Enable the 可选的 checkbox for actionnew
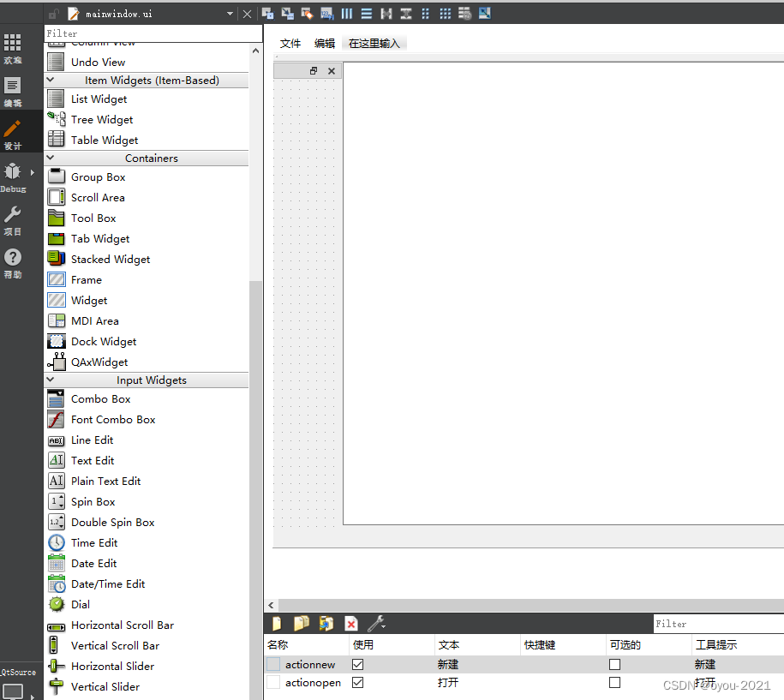The height and width of the screenshot is (700, 784). pos(613,664)
